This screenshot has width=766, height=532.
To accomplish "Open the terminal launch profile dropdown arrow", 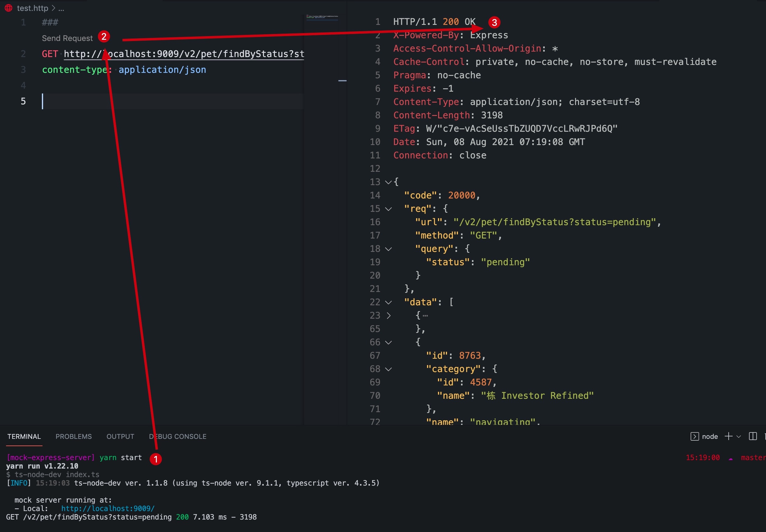I will (739, 436).
